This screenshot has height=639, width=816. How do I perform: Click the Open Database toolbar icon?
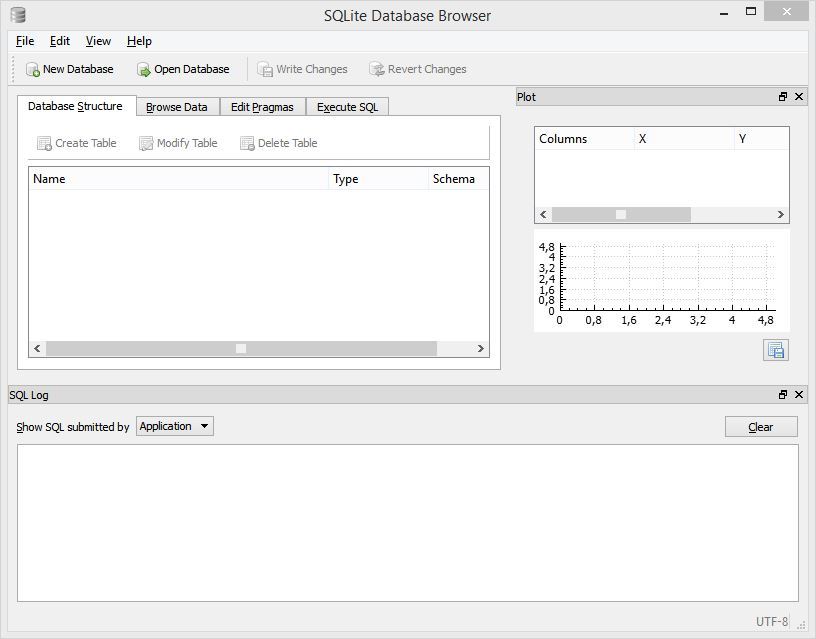144,70
